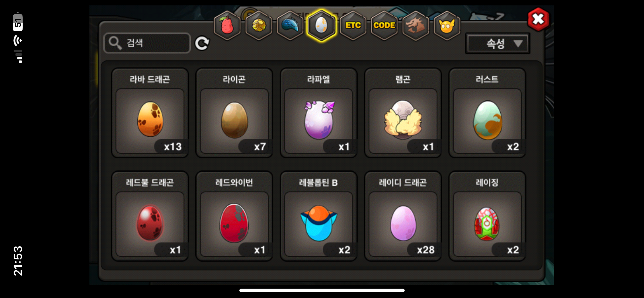Image resolution: width=644 pixels, height=298 pixels.
Task: Click the refresh arrow next to search
Action: [x=202, y=43]
